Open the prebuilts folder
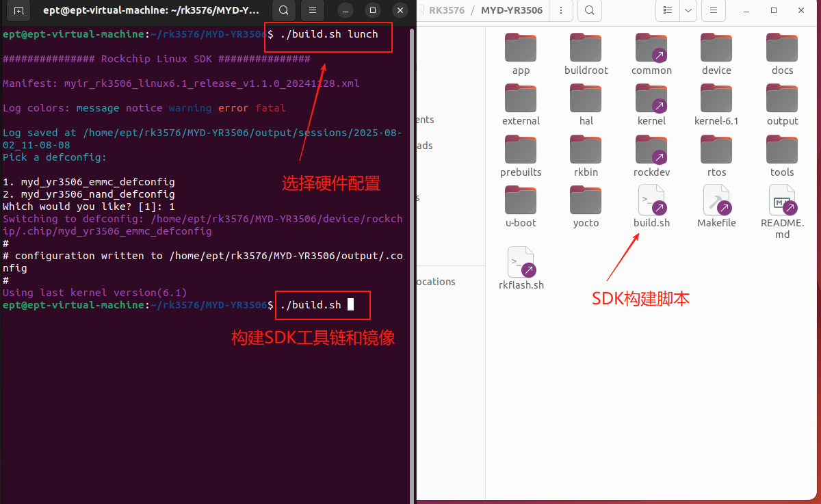The image size is (821, 504). (521, 156)
